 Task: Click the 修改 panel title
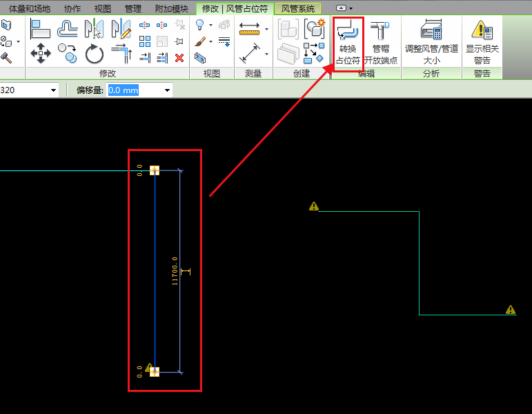coord(108,74)
